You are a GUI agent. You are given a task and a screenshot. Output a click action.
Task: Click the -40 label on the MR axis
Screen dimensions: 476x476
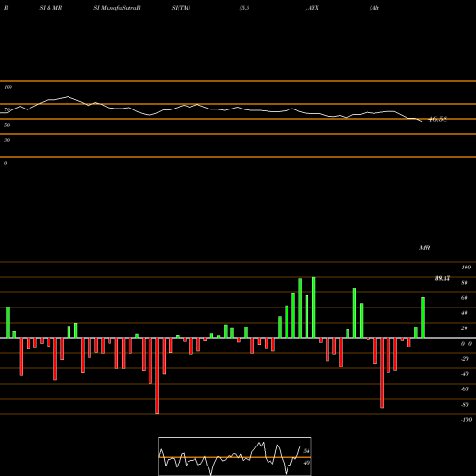[x=465, y=374]
